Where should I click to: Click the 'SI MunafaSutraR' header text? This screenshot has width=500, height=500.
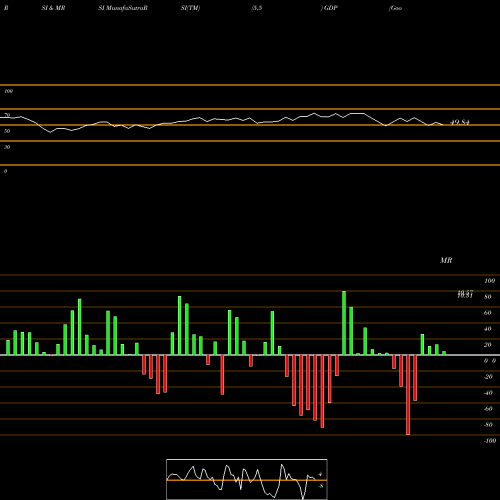click(x=123, y=8)
